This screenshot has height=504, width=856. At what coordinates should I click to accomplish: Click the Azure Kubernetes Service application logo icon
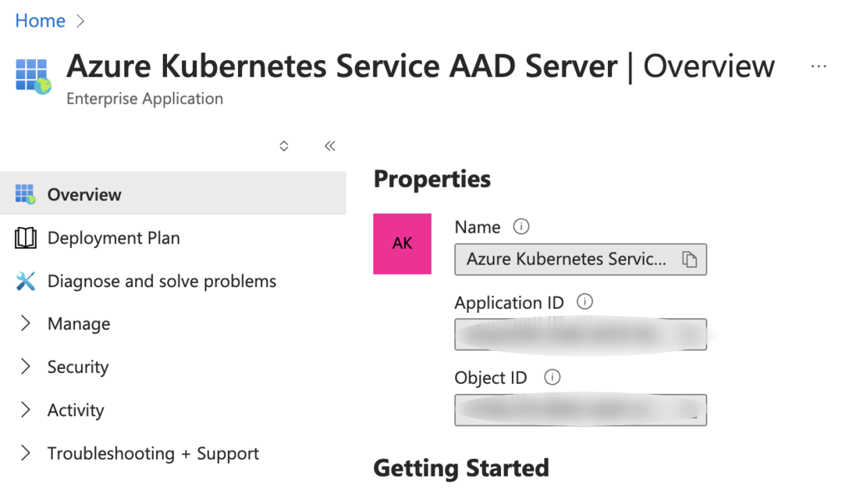[x=32, y=76]
